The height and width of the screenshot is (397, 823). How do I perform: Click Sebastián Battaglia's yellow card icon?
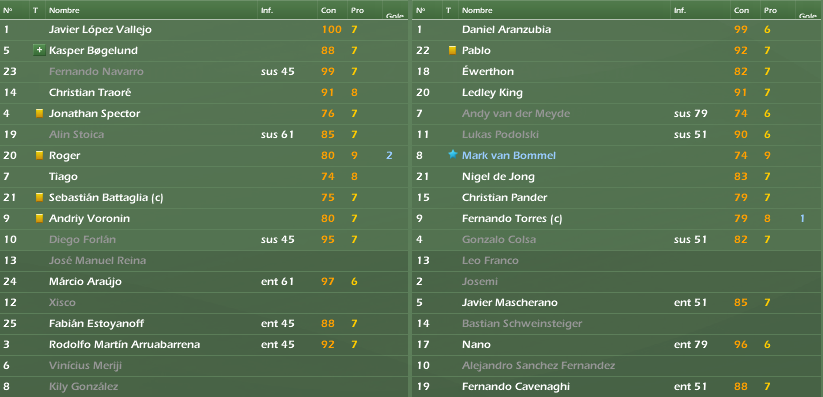pos(39,197)
